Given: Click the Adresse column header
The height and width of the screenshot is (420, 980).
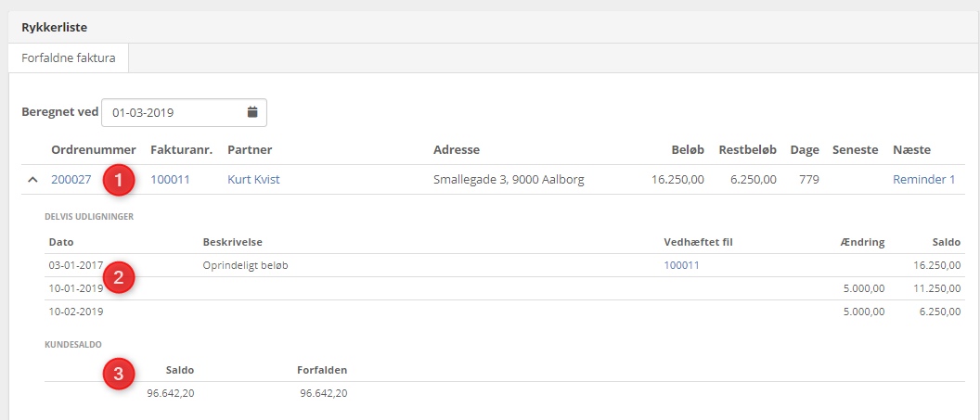Looking at the screenshot, I should pos(456,150).
